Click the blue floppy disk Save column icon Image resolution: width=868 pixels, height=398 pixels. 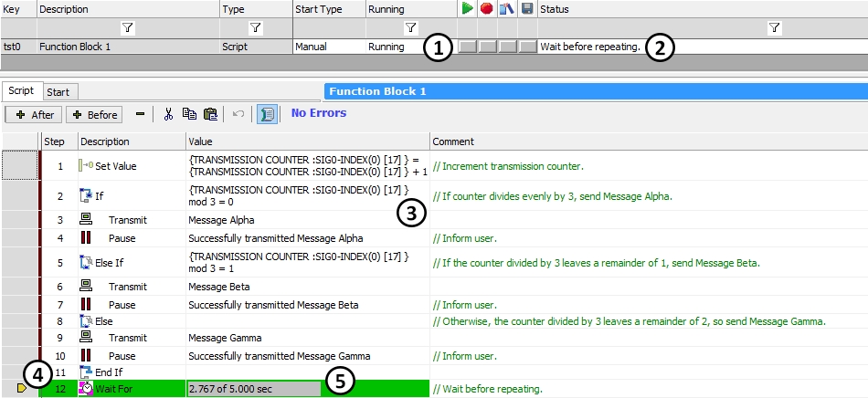[x=527, y=9]
